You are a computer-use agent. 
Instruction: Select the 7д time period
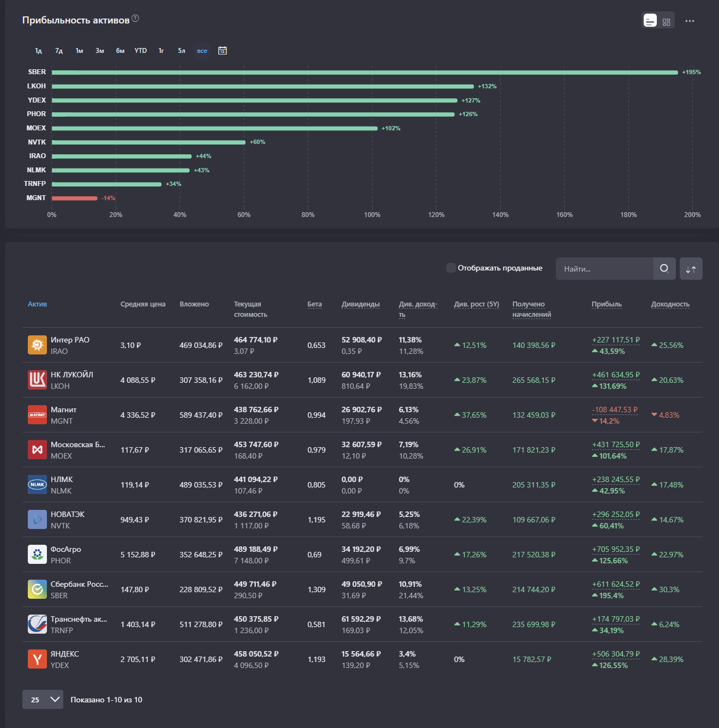click(59, 51)
